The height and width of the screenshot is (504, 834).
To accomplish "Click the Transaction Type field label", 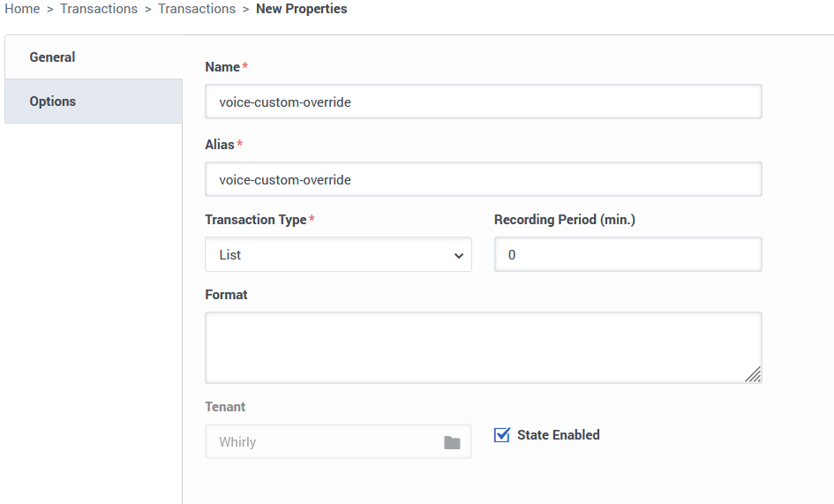I will tap(256, 220).
